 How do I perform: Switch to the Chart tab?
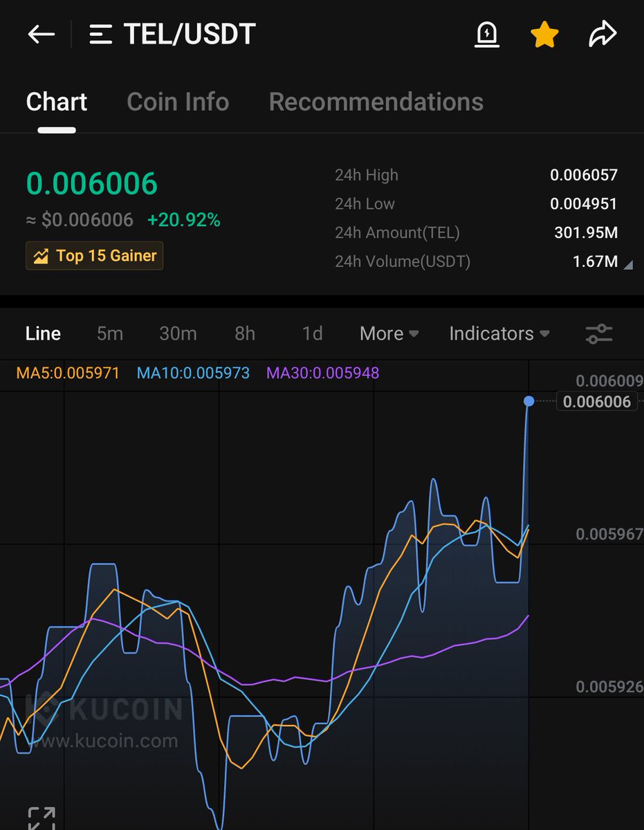point(57,102)
